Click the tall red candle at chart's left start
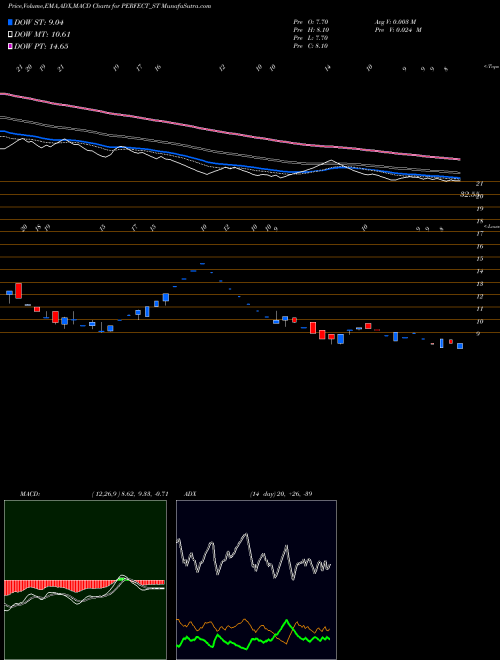 [19, 291]
